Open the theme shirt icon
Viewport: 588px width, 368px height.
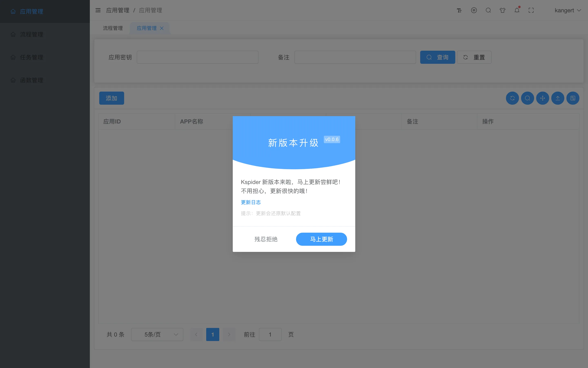tap(502, 10)
